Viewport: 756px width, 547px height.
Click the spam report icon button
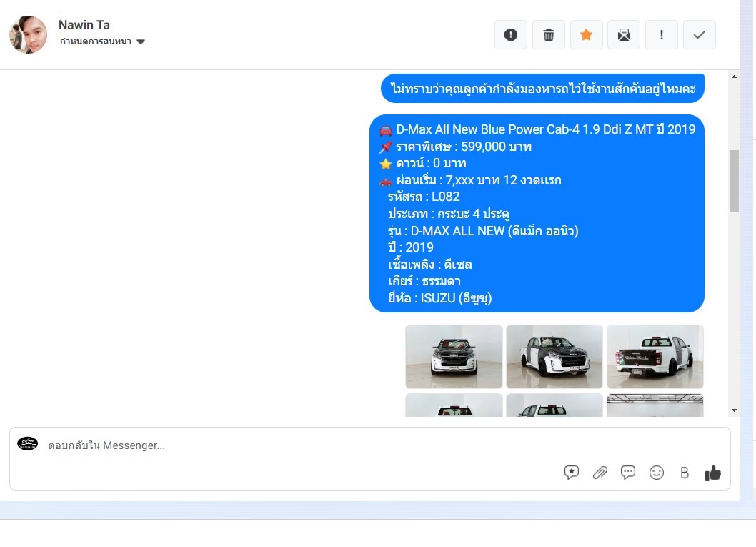pos(511,35)
